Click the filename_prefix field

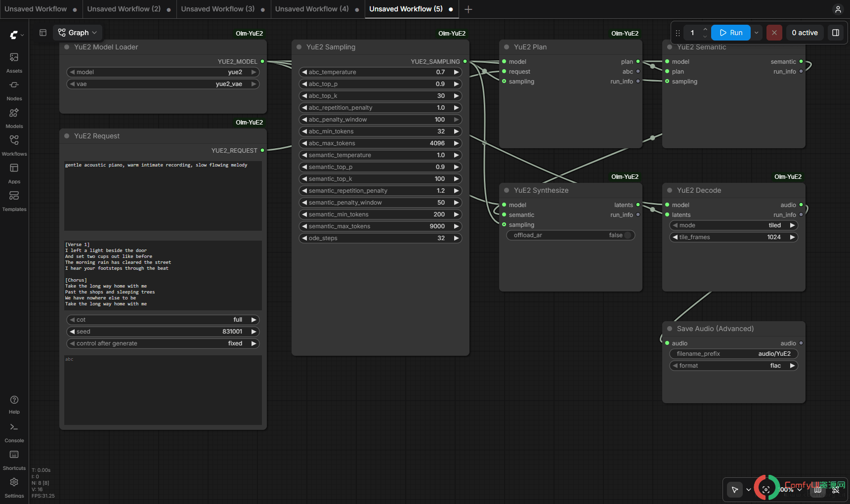pos(734,354)
